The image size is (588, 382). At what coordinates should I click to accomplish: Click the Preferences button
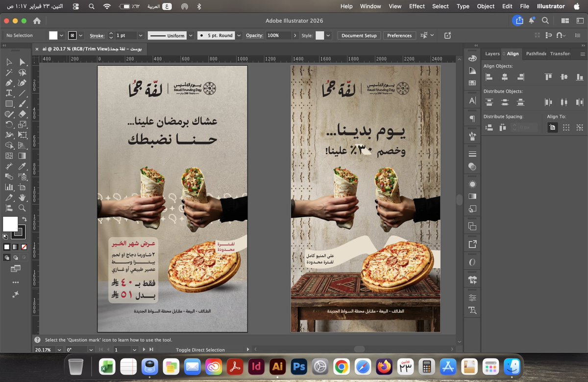[399, 36]
